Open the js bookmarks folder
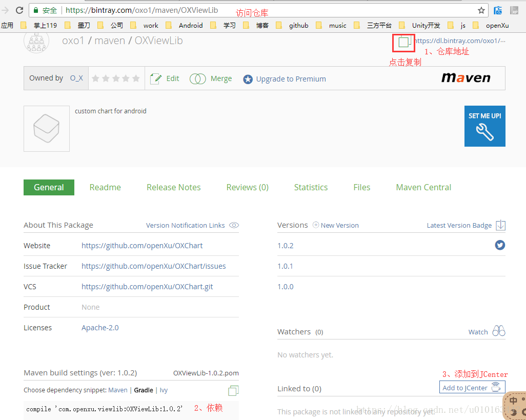 click(x=457, y=26)
